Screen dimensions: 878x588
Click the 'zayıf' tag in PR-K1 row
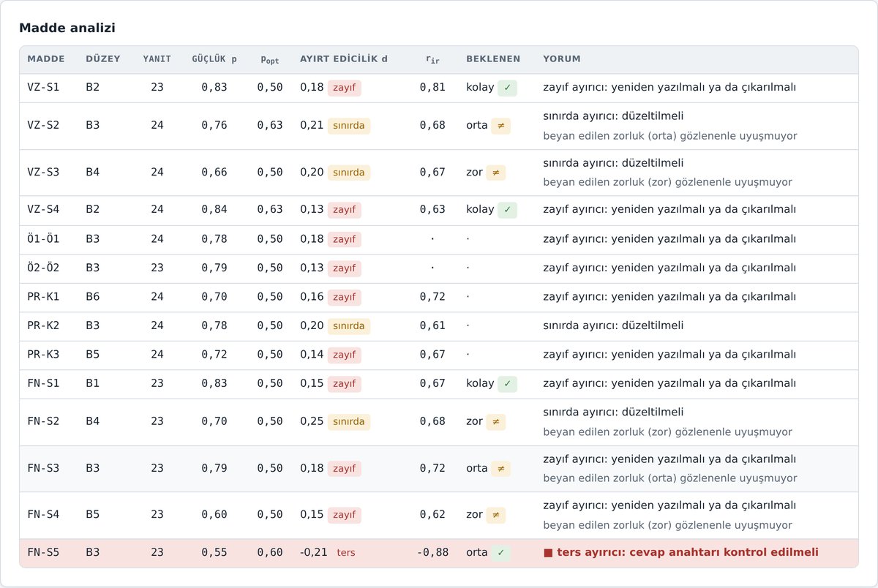coord(344,297)
